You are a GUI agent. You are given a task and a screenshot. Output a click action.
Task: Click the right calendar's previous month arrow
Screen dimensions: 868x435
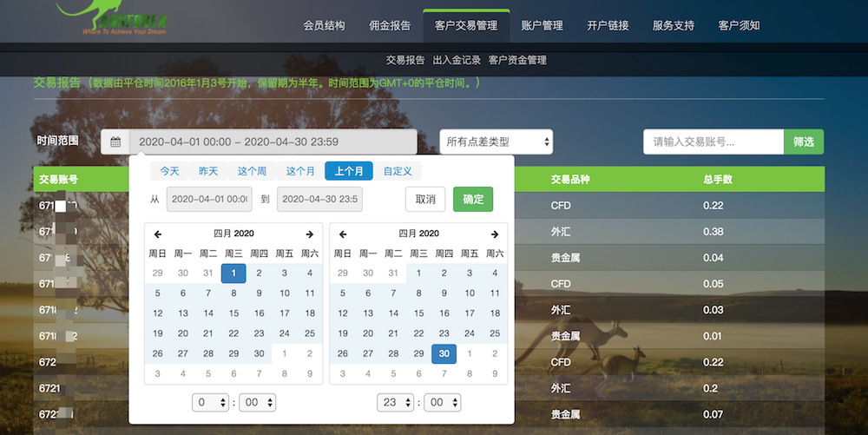343,234
